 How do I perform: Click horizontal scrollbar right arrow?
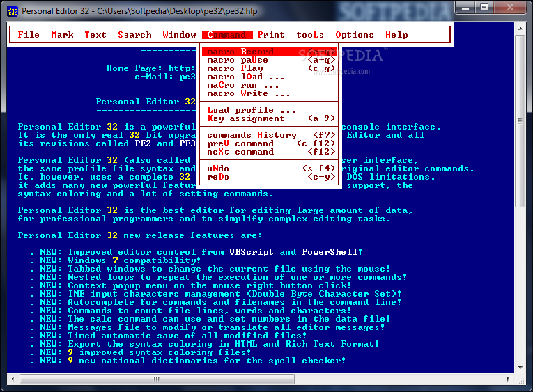point(509,379)
